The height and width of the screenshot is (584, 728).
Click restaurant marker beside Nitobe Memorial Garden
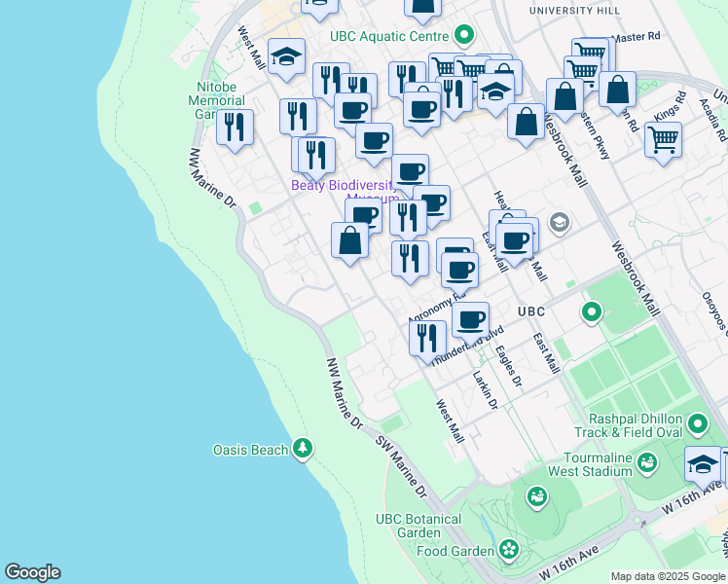pyautogui.click(x=235, y=129)
